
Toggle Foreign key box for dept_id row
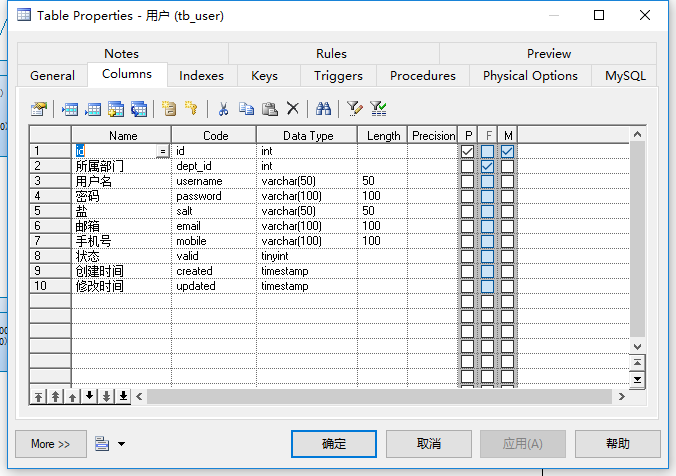point(488,166)
